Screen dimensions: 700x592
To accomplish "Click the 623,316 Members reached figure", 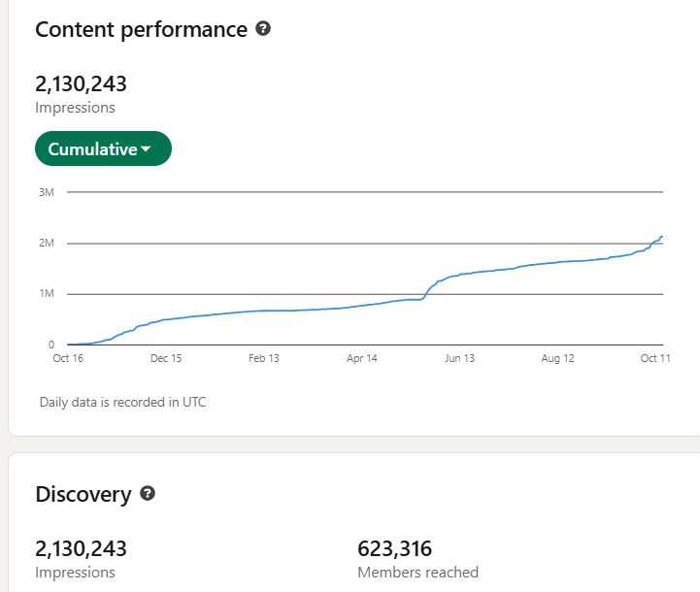I will coord(394,548).
